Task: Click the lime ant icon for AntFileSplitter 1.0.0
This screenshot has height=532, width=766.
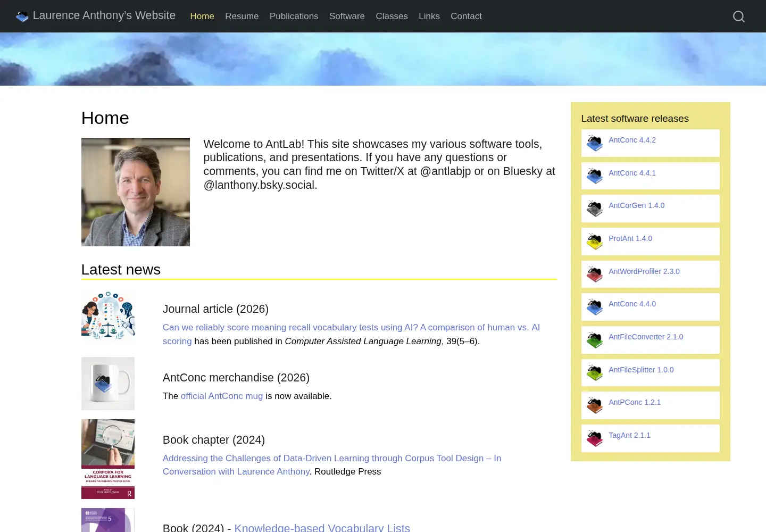Action: (x=595, y=373)
